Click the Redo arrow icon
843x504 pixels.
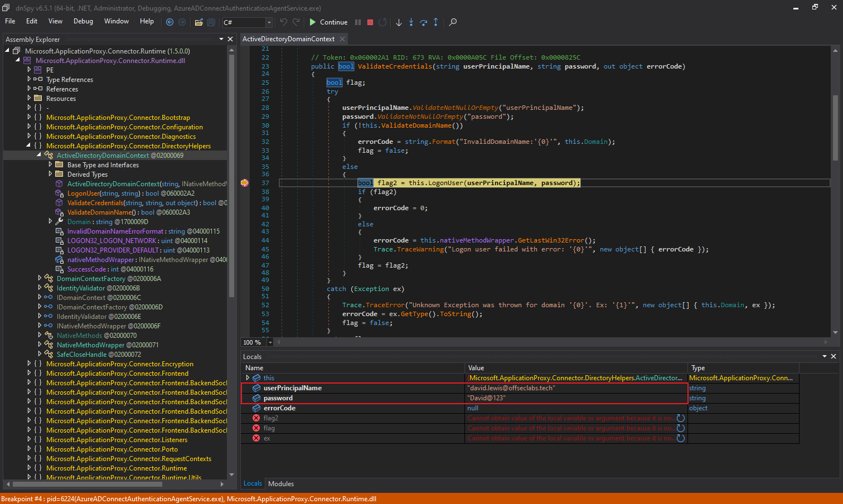coord(296,22)
